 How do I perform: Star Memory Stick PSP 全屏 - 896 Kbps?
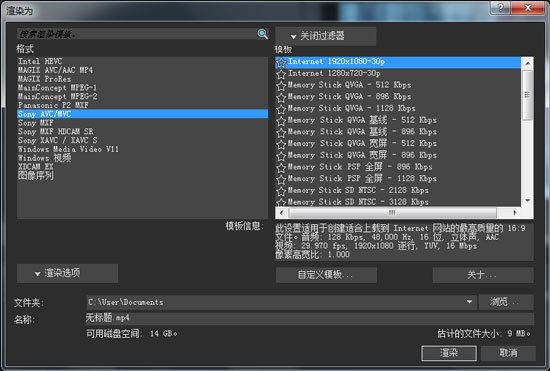click(281, 168)
